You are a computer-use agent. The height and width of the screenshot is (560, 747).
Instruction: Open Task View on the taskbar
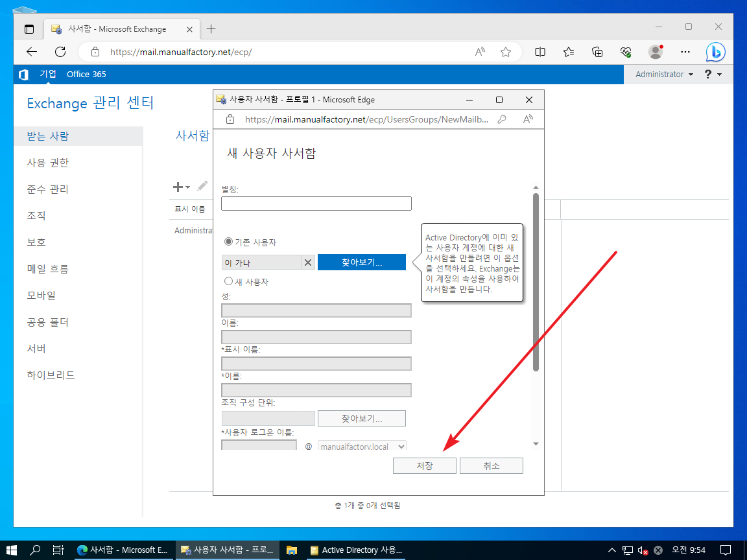pos(58,550)
